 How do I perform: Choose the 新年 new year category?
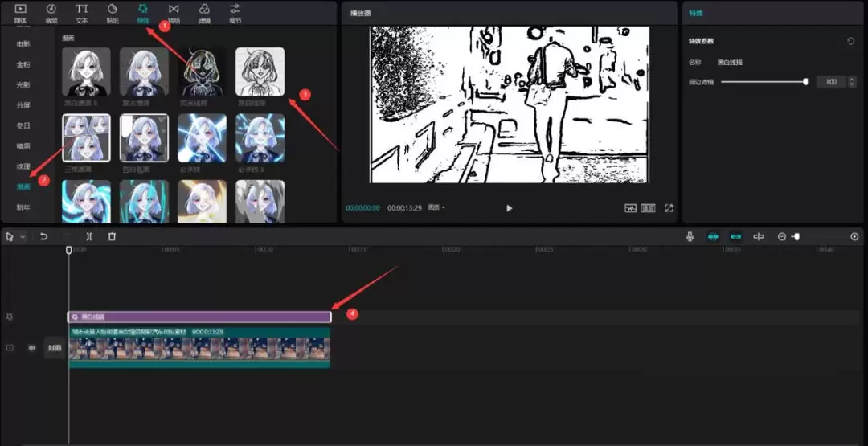pyautogui.click(x=23, y=207)
